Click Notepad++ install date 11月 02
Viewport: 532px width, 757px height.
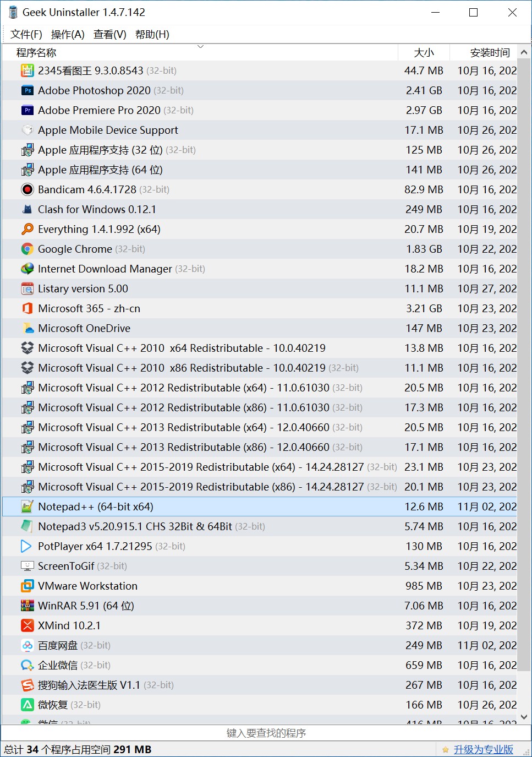point(487,507)
